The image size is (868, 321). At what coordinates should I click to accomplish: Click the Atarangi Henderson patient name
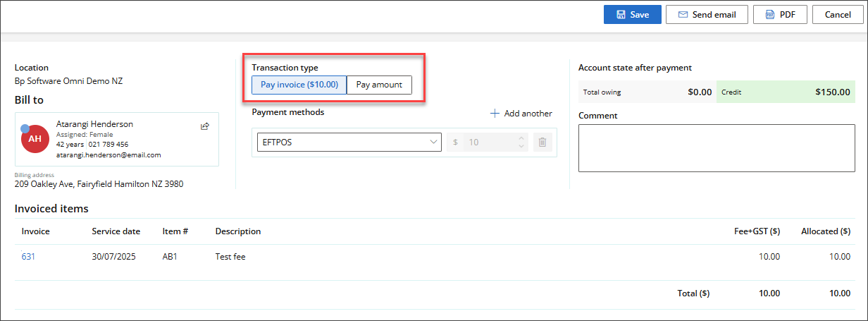94,124
